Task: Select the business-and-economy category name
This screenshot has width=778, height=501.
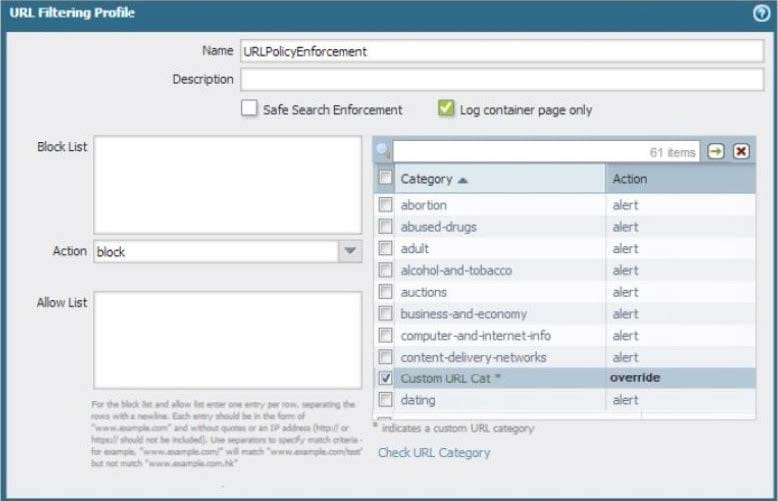Action: point(463,314)
